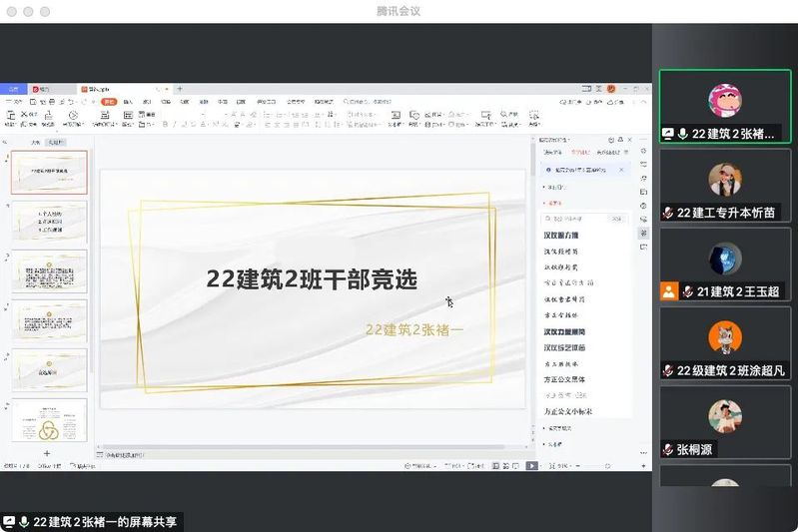Choose the 方正公文黑体 font entry
798x532 pixels.
click(x=565, y=379)
